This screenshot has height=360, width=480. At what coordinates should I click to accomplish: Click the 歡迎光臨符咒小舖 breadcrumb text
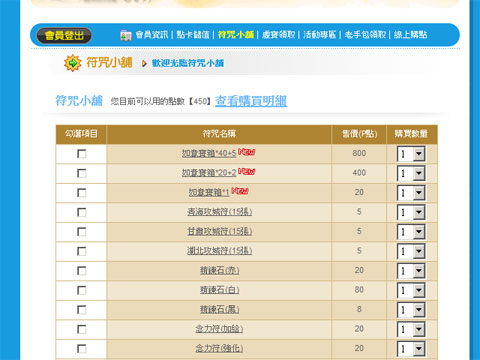188,63
